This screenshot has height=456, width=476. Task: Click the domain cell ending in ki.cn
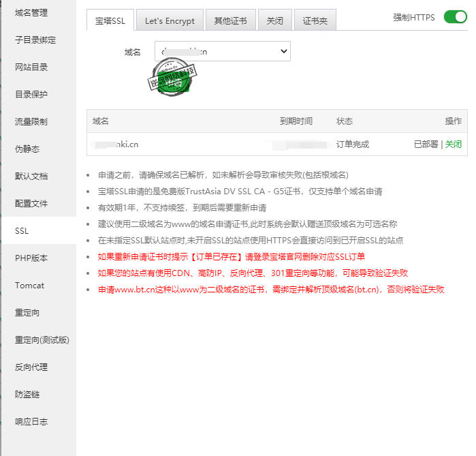tap(115, 145)
